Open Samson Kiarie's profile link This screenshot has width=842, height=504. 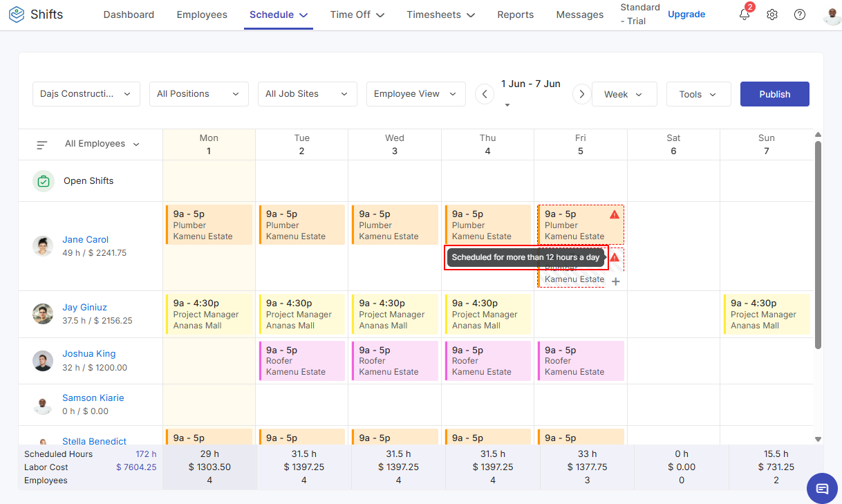coord(93,398)
